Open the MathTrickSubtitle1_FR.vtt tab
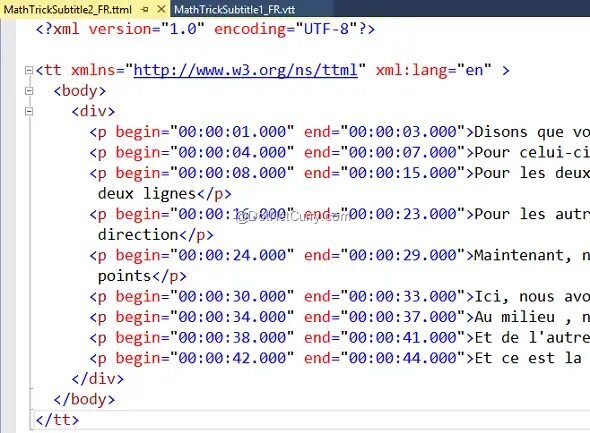Viewport: 590px width, 433px height. [x=234, y=9]
